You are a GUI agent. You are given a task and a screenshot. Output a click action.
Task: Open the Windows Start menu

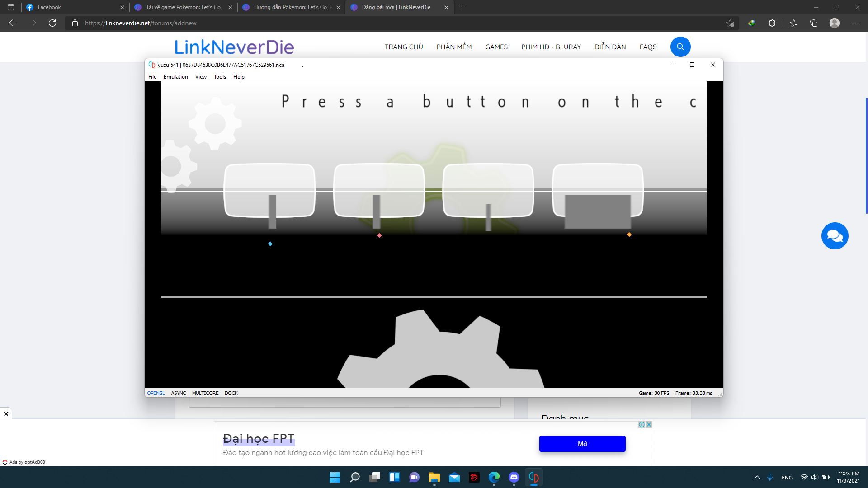tap(335, 477)
